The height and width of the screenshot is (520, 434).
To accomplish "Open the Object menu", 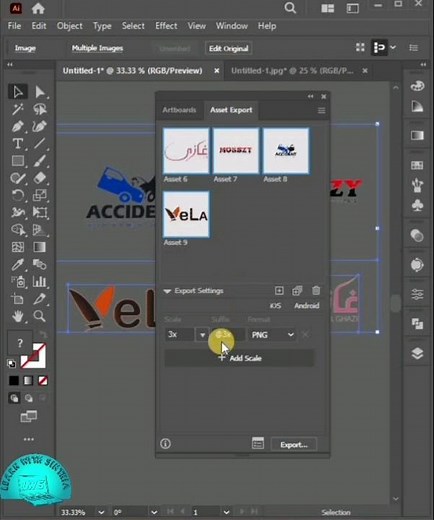I will pyautogui.click(x=69, y=26).
